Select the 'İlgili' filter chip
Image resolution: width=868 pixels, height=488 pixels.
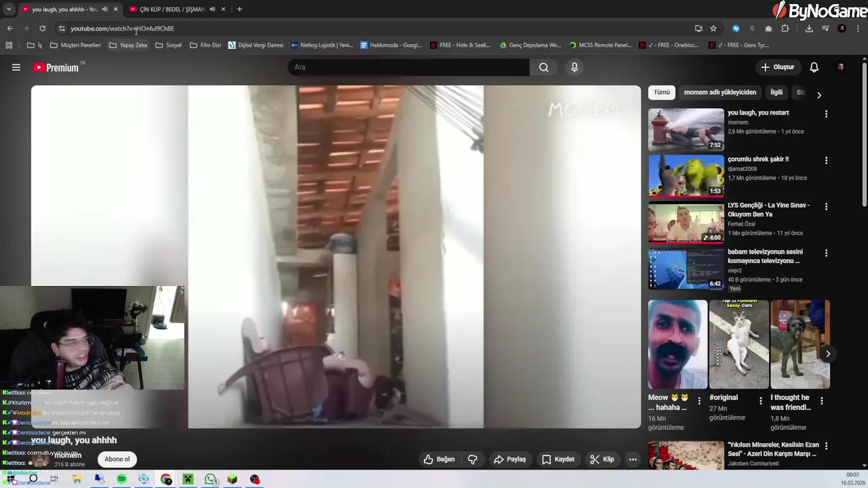coord(776,92)
